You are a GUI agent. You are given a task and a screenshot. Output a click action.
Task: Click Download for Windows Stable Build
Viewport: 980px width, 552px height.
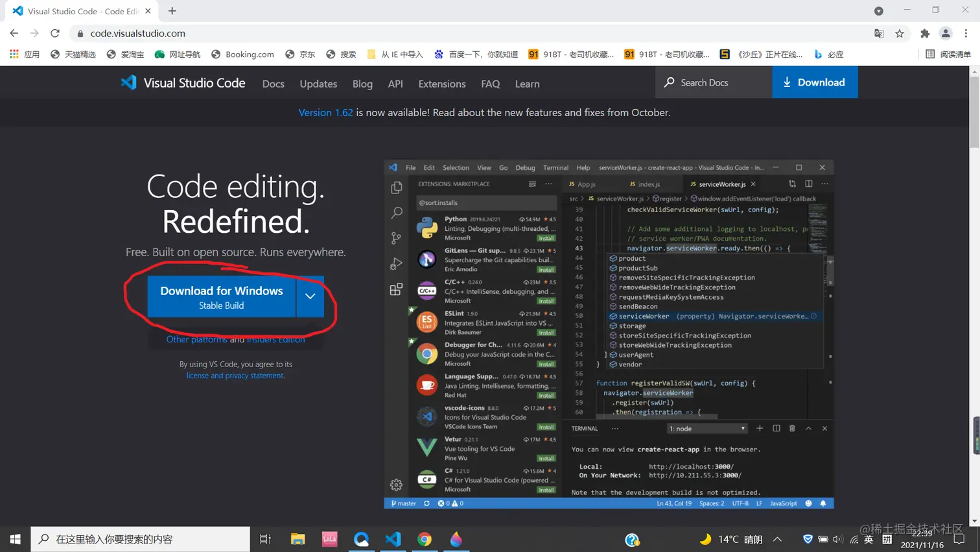[x=222, y=296]
